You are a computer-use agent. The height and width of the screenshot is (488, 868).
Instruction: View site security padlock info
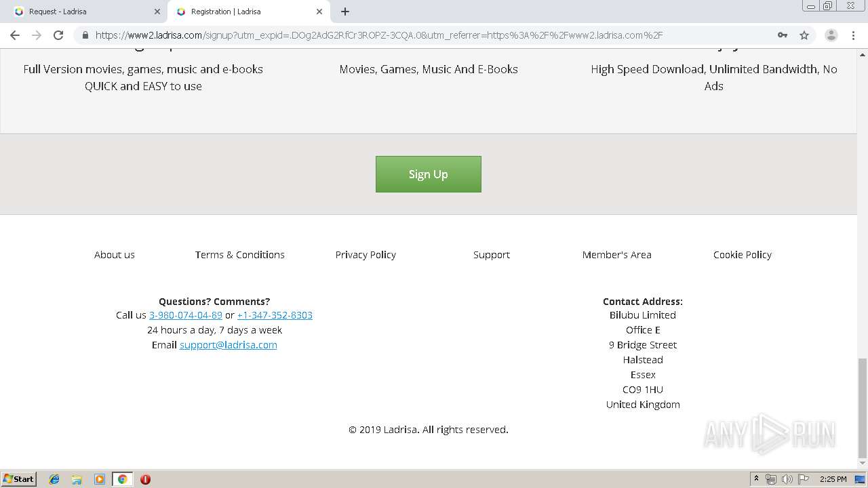(85, 35)
